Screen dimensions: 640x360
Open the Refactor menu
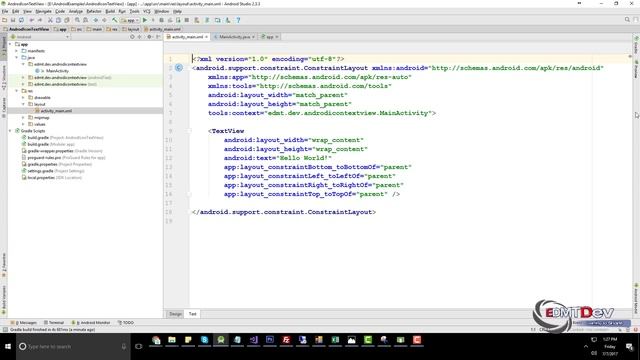coord(94,11)
